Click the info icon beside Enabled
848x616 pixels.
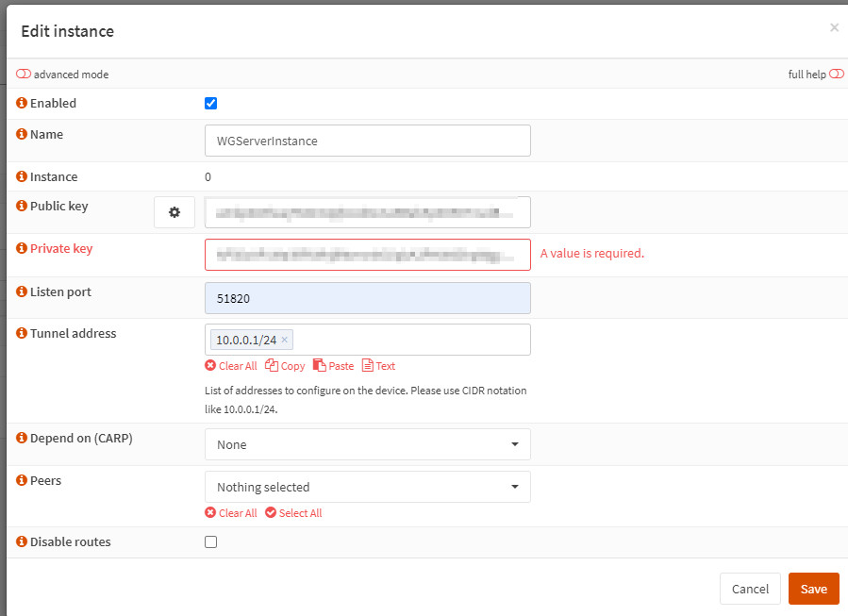(22, 103)
